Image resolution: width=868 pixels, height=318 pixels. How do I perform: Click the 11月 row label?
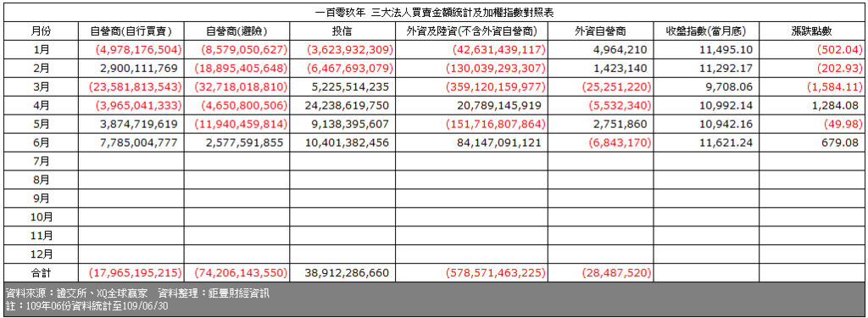[41, 236]
